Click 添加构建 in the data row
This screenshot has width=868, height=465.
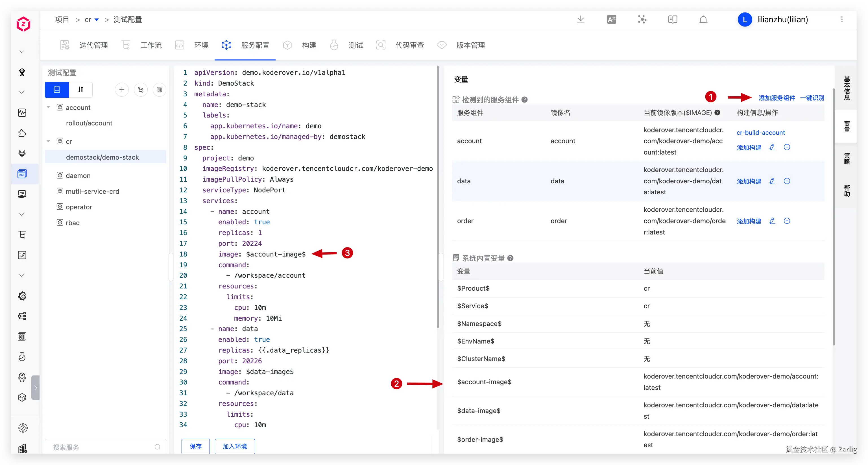[749, 181]
